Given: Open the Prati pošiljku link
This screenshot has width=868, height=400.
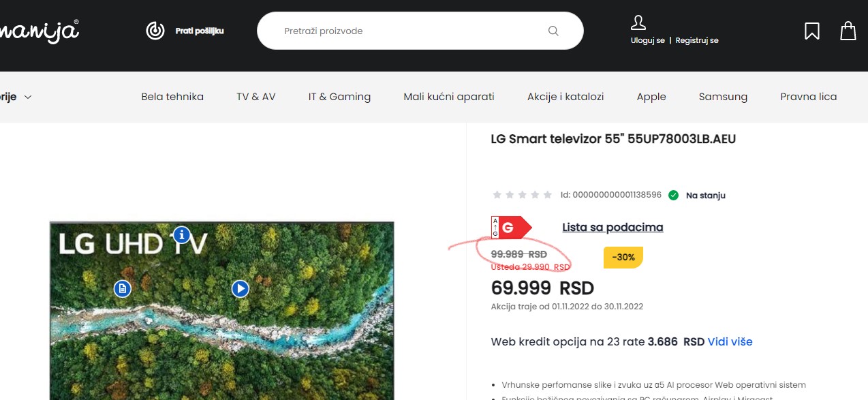Looking at the screenshot, I should [x=199, y=31].
